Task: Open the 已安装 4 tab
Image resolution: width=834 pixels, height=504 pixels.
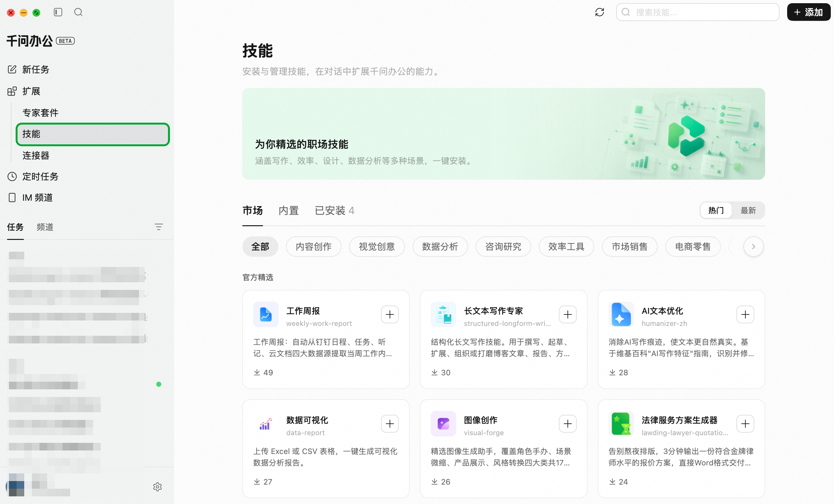Action: click(334, 210)
